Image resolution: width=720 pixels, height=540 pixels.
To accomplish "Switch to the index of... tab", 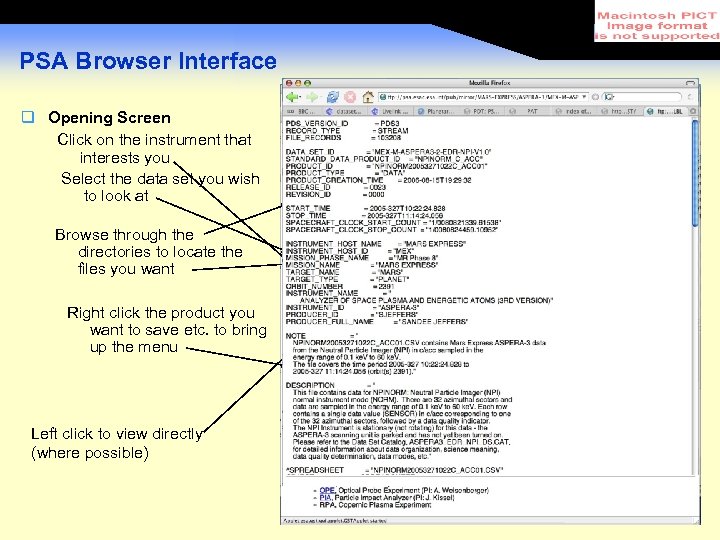I will 574,111.
